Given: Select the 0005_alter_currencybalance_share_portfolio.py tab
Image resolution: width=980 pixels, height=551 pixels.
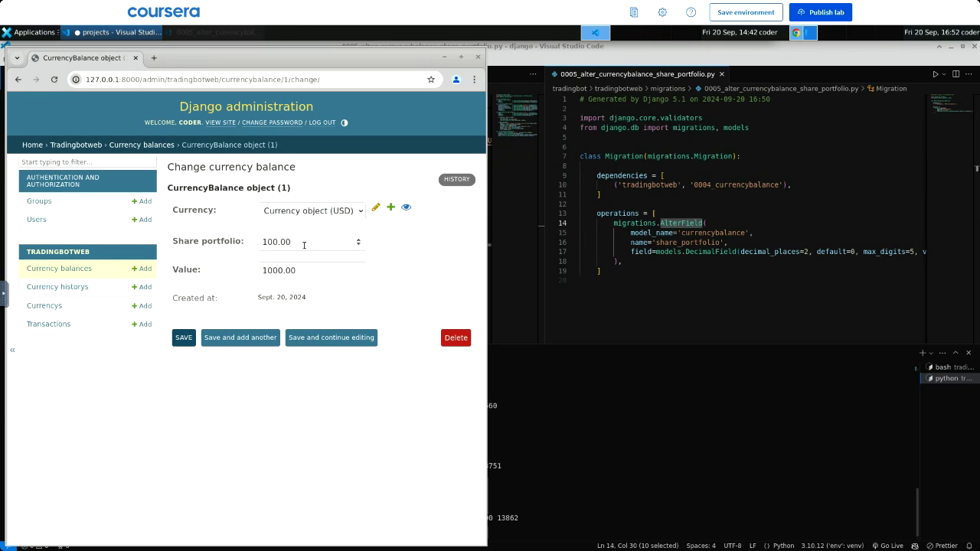Looking at the screenshot, I should 637,74.
